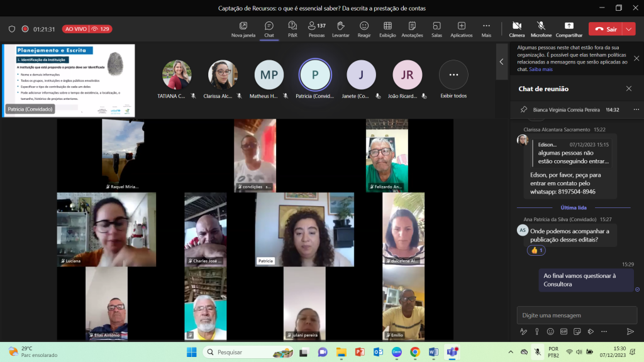The width and height of the screenshot is (644, 362).
Task: Select the J Janete avatar
Action: click(361, 75)
